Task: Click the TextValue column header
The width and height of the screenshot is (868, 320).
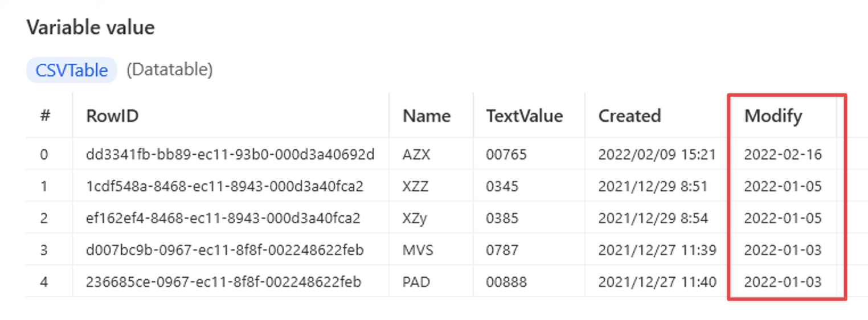Action: tap(524, 116)
